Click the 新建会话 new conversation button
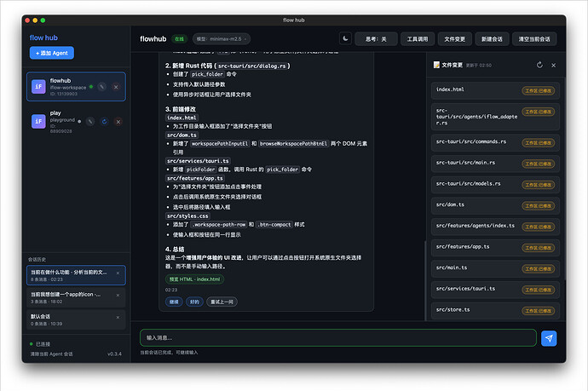Screen dimensions: 588x391 [493, 38]
